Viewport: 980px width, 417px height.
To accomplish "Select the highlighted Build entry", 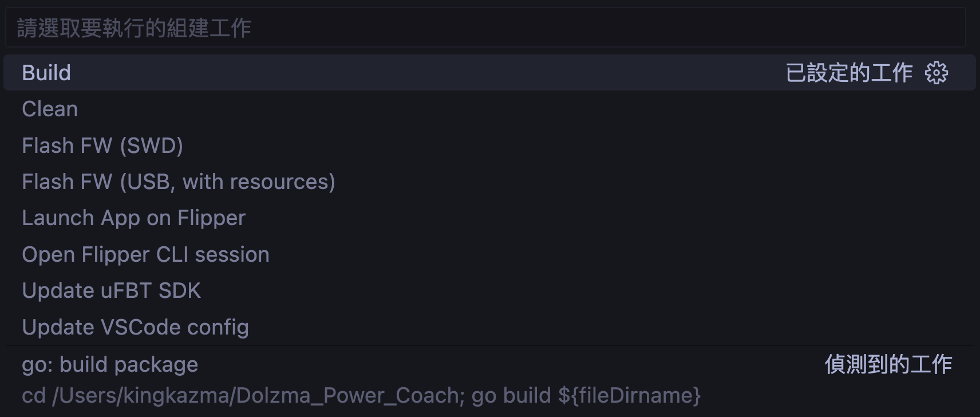I will 46,72.
